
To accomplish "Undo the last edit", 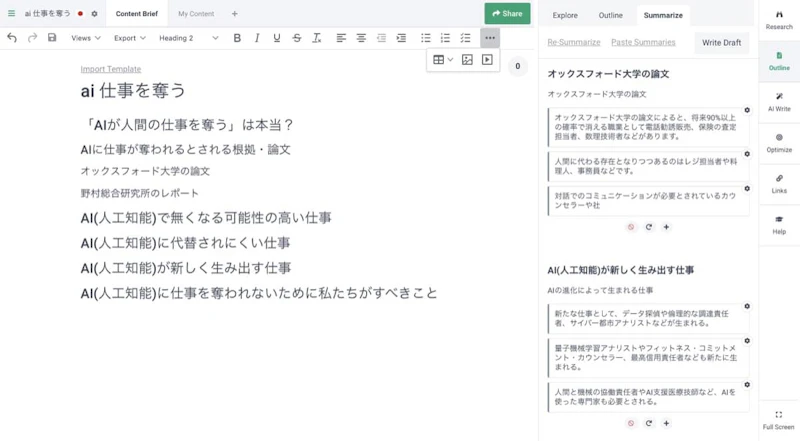I will pos(12,38).
